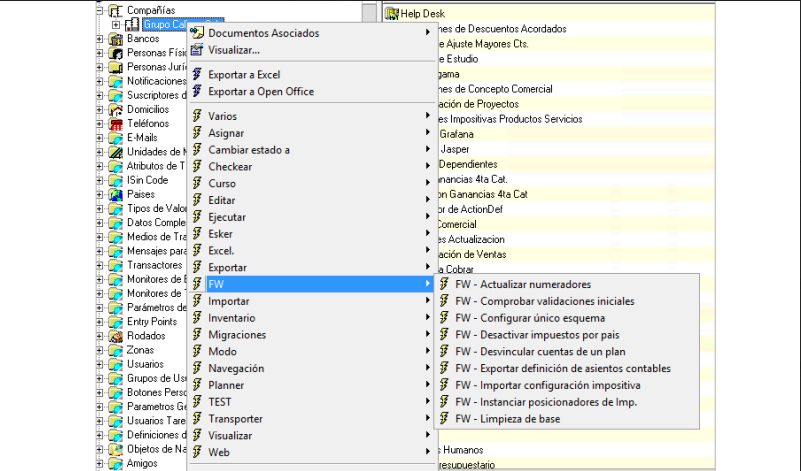This screenshot has height=471, width=801.
Task: Click the Bancos tree icon
Action: click(116, 39)
